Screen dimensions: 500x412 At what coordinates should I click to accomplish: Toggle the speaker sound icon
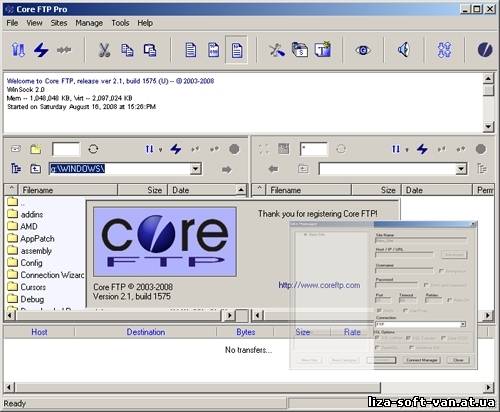404,50
